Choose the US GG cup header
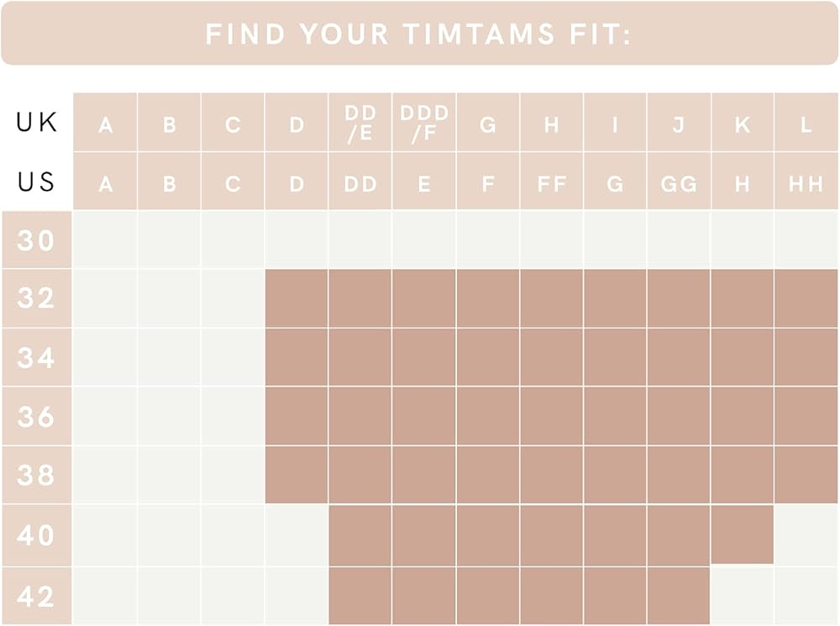Screen dimensions: 840x626 tap(679, 182)
